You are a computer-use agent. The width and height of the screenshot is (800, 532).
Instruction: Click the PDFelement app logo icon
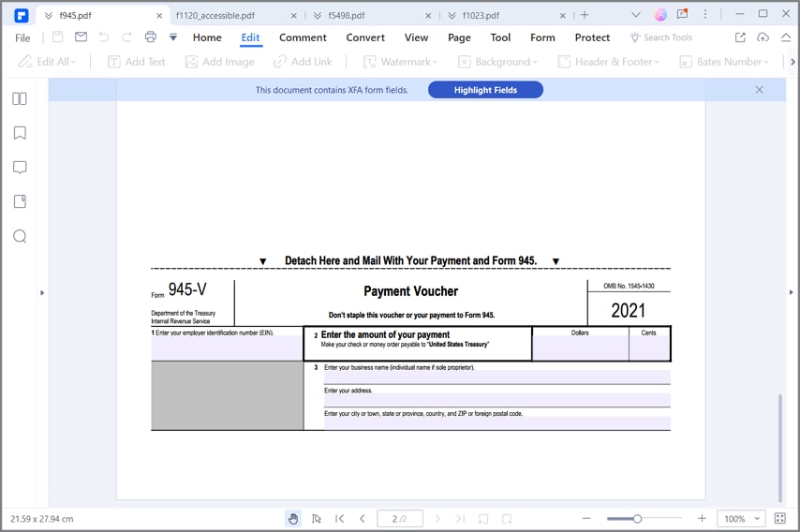click(22, 16)
